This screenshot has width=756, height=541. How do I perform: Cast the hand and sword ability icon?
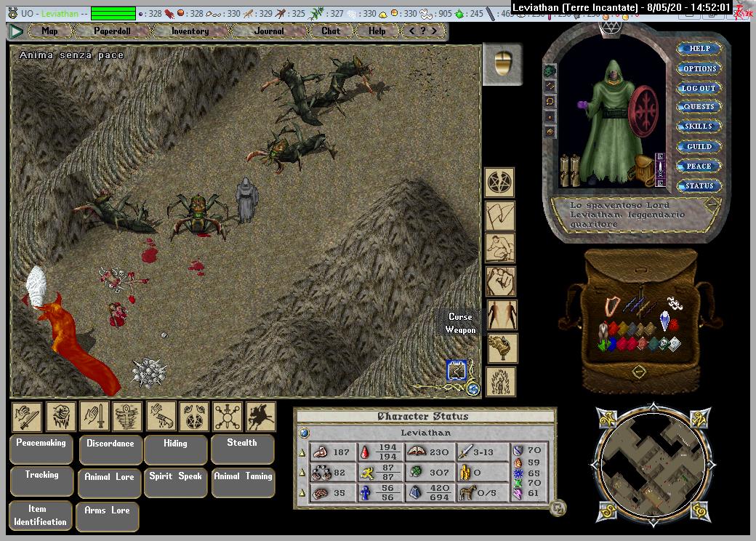point(27,417)
